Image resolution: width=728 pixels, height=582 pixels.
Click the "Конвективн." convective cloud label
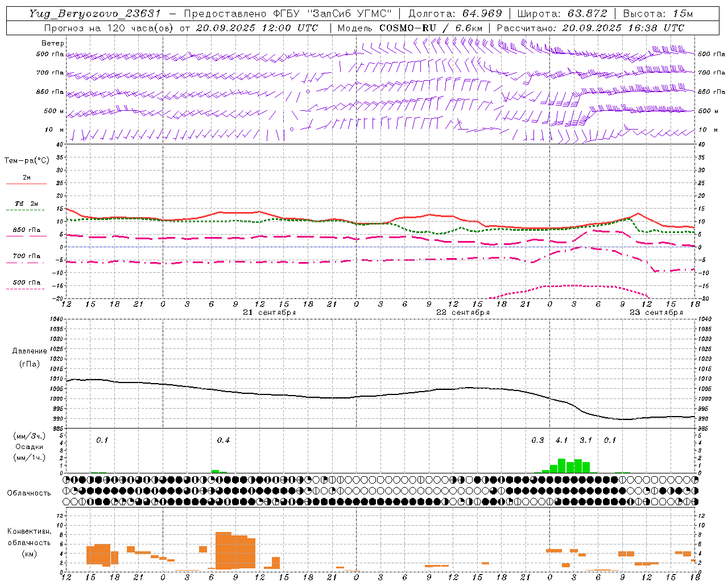[x=29, y=531]
